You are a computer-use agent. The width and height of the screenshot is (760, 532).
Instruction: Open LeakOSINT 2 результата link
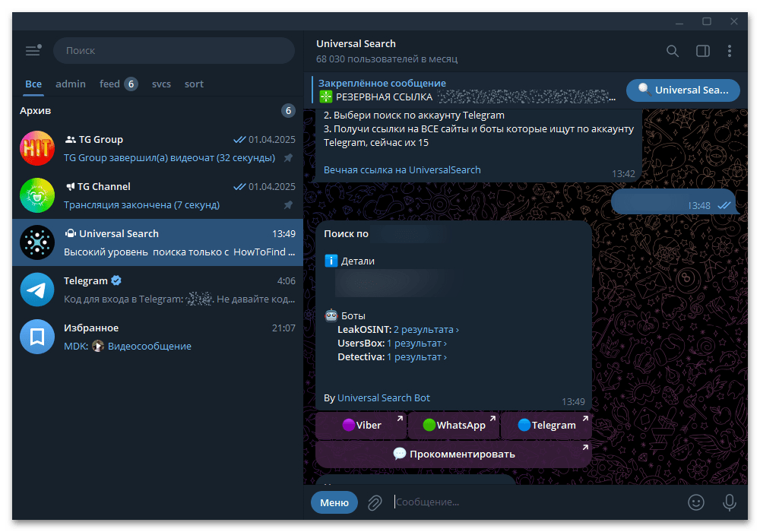pyautogui.click(x=426, y=330)
